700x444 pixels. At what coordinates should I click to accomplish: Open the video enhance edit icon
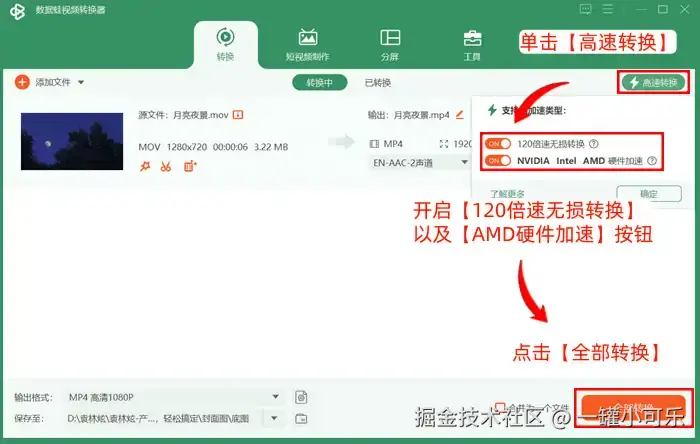[190, 166]
